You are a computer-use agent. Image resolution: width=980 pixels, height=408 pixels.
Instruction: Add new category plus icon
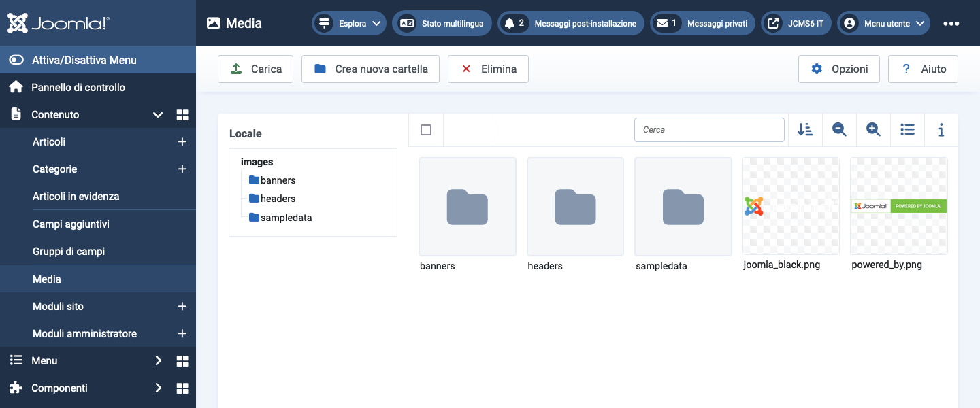coord(182,169)
